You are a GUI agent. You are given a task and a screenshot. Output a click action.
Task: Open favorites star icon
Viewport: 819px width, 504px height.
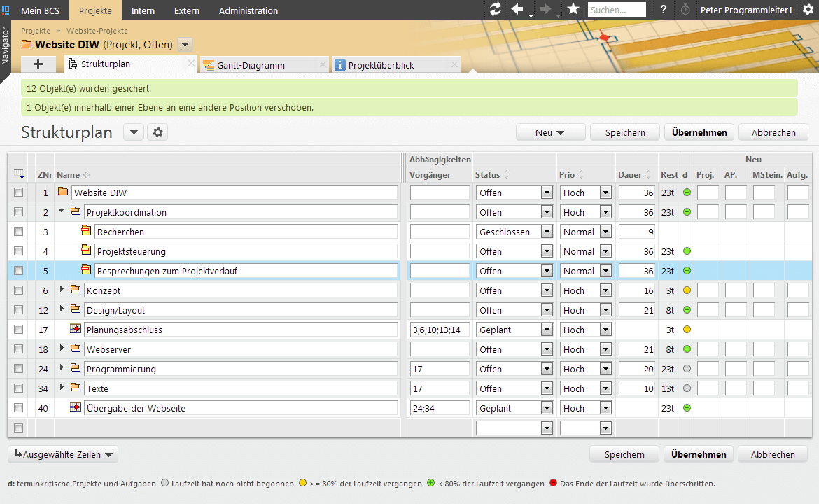pos(573,9)
